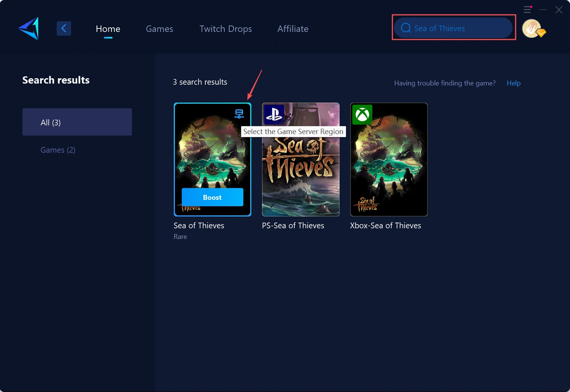
Task: Click the PS-Sea of Thieves cover thumbnail
Action: click(300, 171)
